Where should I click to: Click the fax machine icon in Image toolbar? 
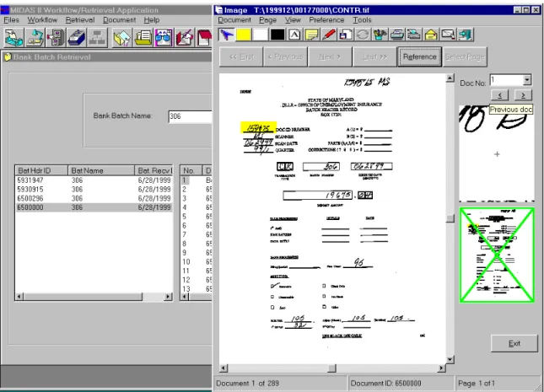413,35
